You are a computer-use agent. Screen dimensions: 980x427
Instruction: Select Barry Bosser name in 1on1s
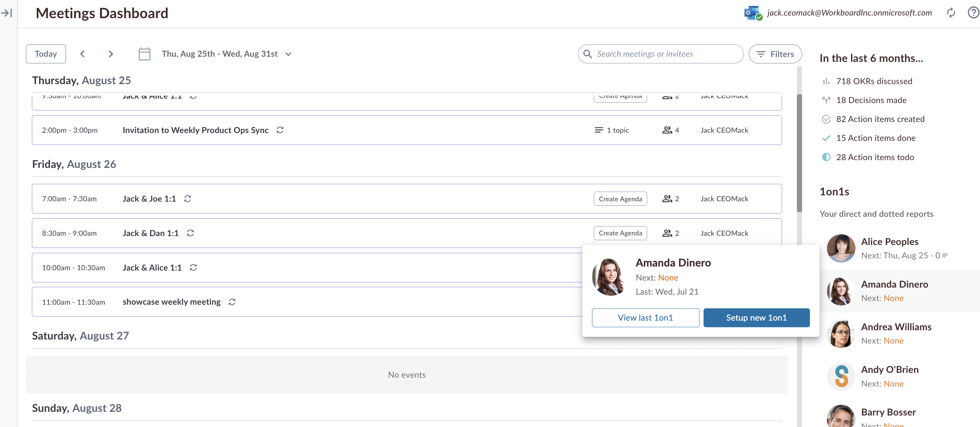[x=888, y=412]
